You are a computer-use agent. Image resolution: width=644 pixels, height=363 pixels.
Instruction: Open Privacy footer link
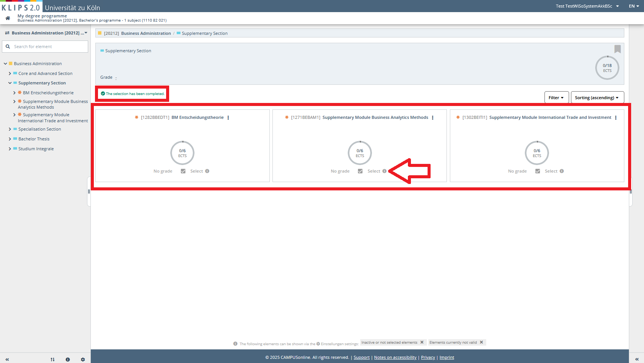tap(428, 357)
